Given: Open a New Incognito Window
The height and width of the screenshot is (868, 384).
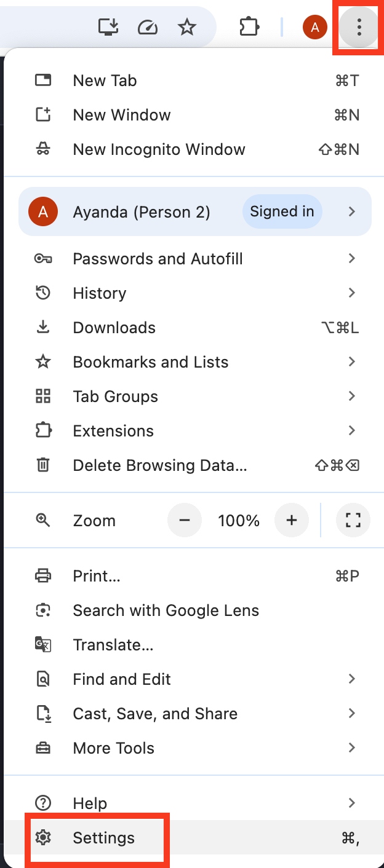Looking at the screenshot, I should click(159, 149).
